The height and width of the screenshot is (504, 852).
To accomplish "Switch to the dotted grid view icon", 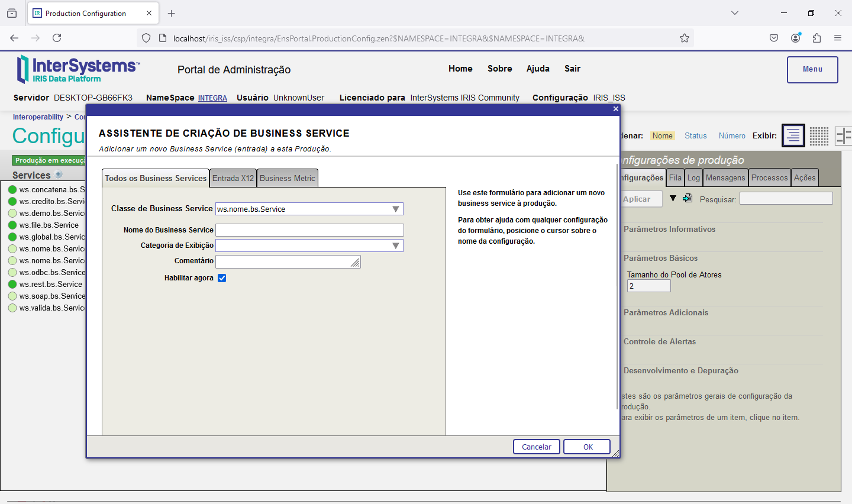I will [x=819, y=135].
